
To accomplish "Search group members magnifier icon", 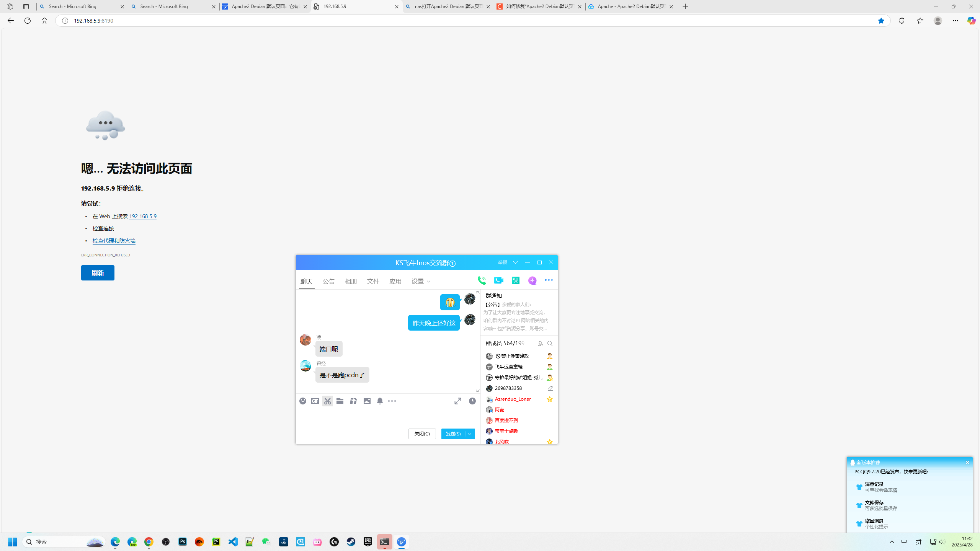I will (550, 344).
